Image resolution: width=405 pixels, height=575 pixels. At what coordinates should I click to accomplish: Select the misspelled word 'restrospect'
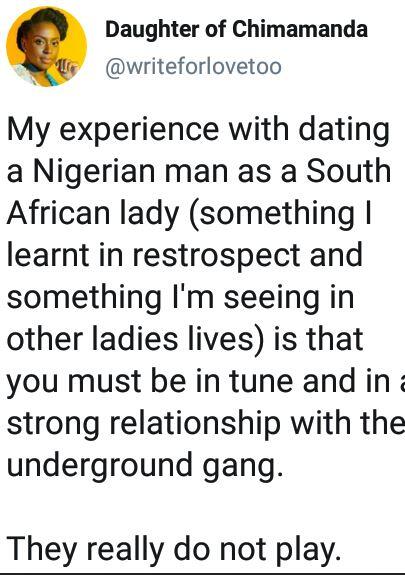(216, 257)
